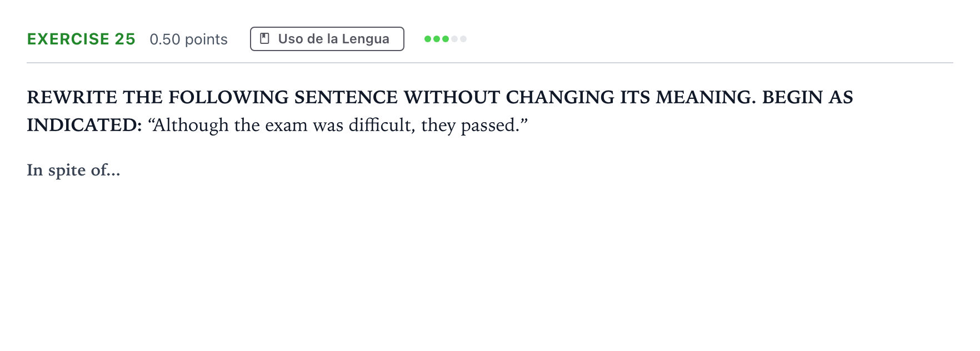Click the word SENTENCE in the instructions
980x351 pixels.
(x=346, y=97)
